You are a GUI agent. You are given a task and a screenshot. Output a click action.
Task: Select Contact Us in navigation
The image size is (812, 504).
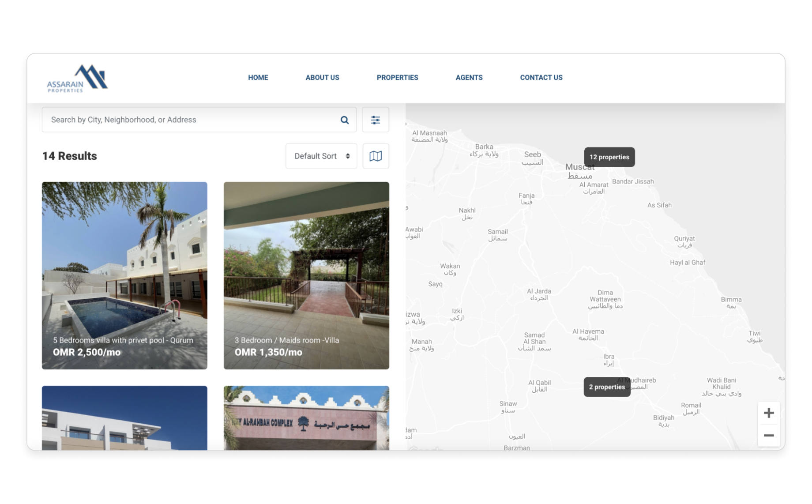click(541, 78)
